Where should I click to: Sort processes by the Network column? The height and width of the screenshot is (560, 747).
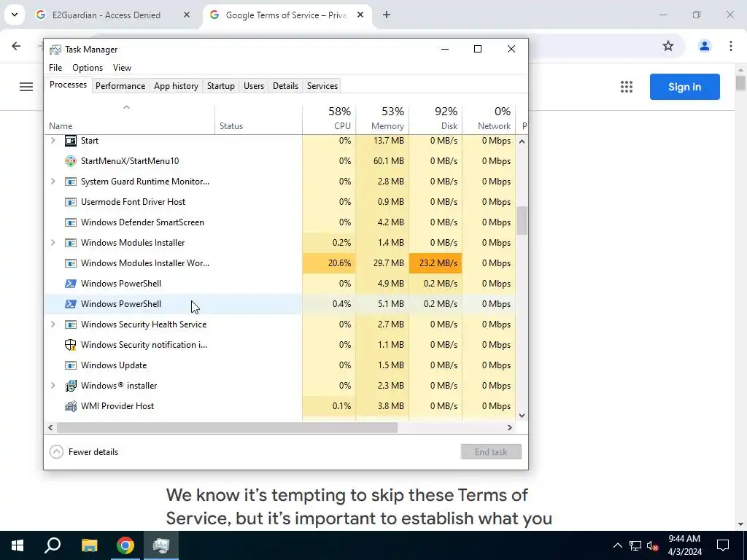pyautogui.click(x=489, y=118)
